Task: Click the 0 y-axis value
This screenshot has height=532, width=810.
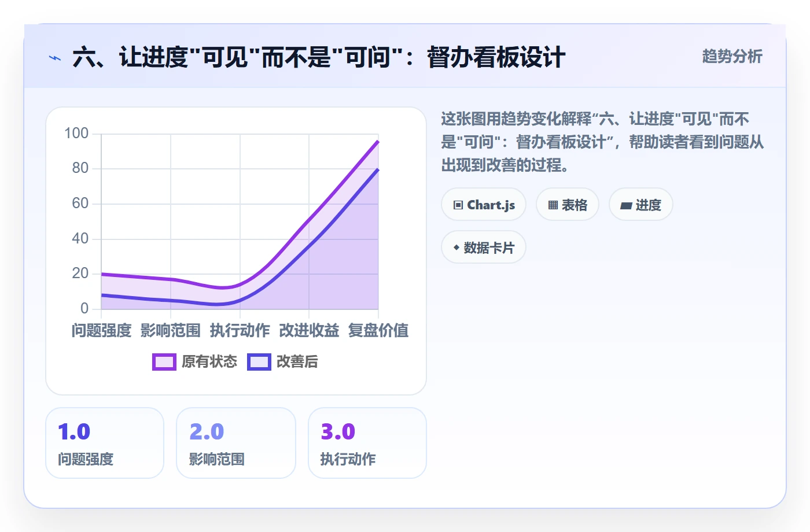Action: [x=84, y=309]
